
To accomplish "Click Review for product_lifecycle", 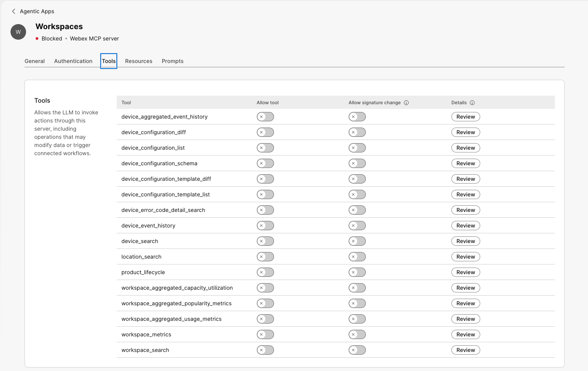I will click(466, 272).
